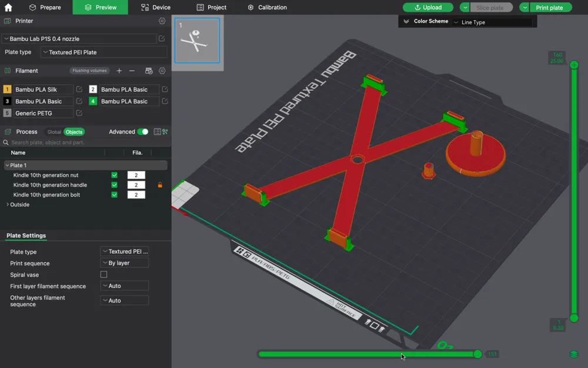Open Printer settings gear icon

tap(162, 21)
